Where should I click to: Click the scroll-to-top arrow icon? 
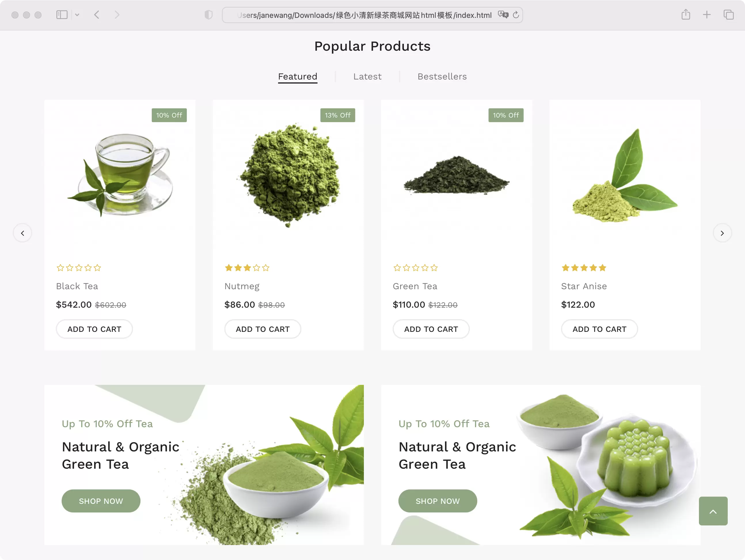tap(714, 512)
